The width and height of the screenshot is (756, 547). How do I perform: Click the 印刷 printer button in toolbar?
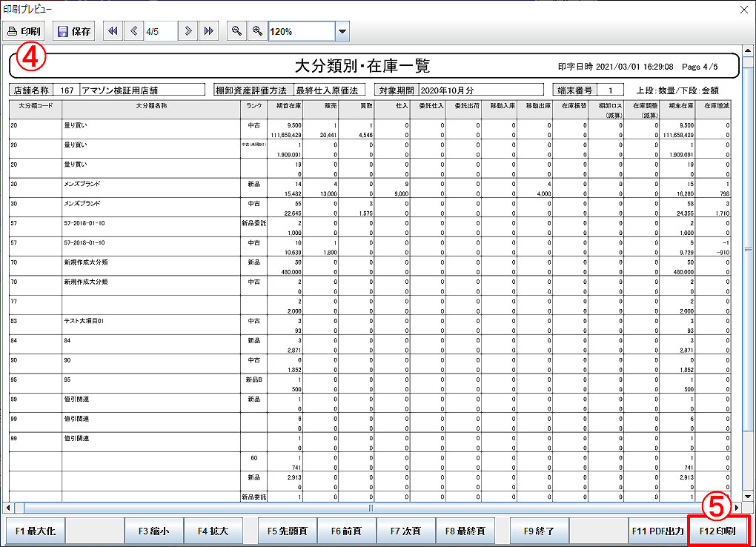[x=25, y=31]
